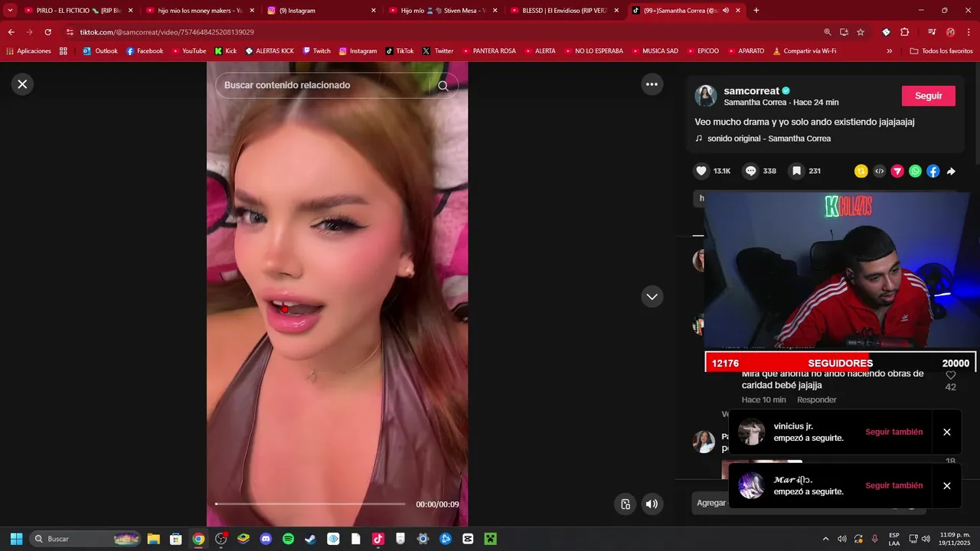The height and width of the screenshot is (551, 980).
Task: Open a new browser tab with plus
Action: coord(756,11)
